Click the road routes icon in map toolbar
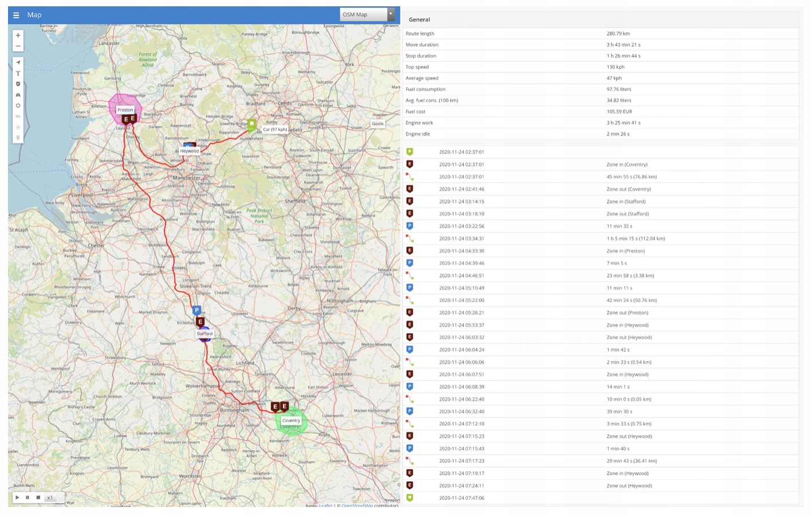812x515 pixels. coord(18,95)
